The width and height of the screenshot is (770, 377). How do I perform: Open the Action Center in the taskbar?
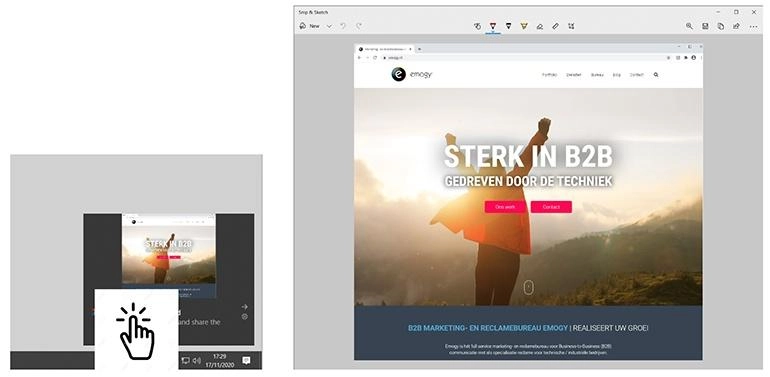coord(246,360)
